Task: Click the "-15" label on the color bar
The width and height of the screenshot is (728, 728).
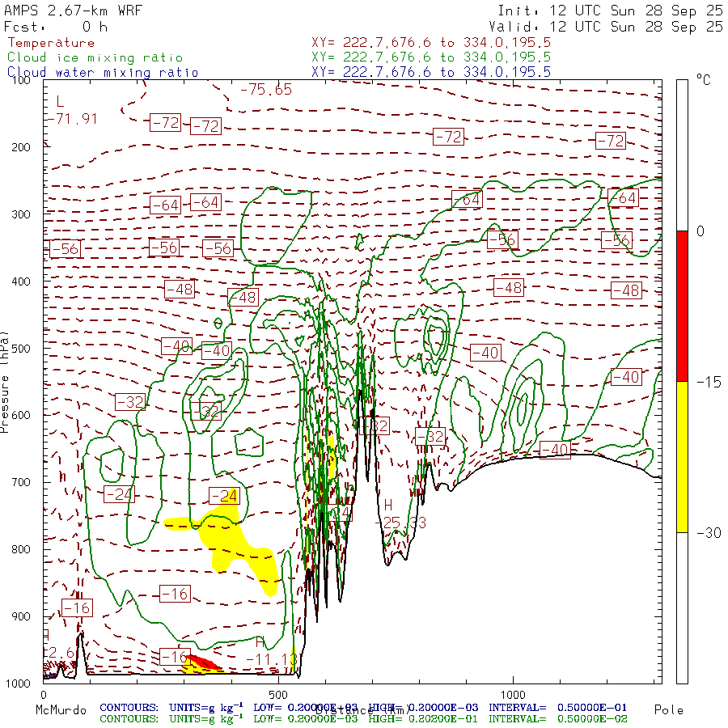Action: [x=709, y=382]
